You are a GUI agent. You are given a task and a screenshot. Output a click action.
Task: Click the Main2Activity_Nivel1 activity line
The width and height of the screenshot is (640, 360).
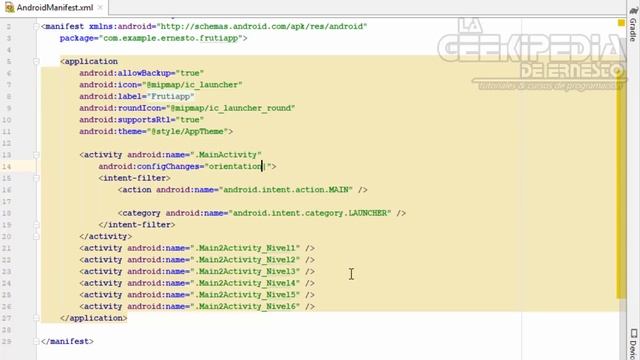coord(197,248)
